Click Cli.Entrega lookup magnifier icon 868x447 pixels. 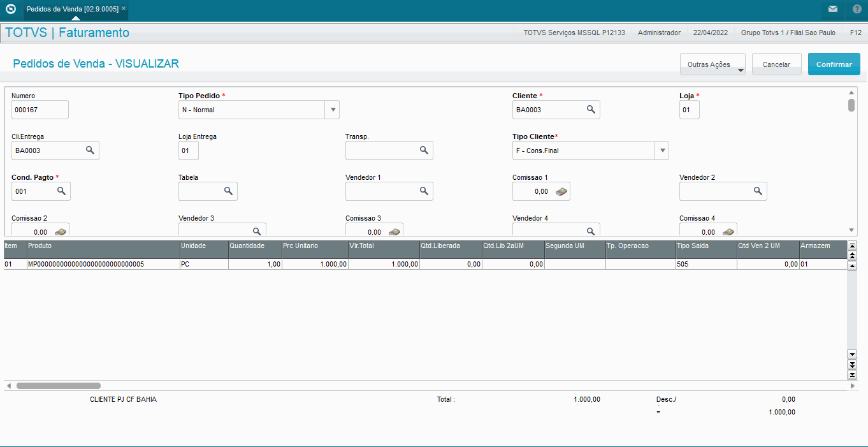[90, 150]
